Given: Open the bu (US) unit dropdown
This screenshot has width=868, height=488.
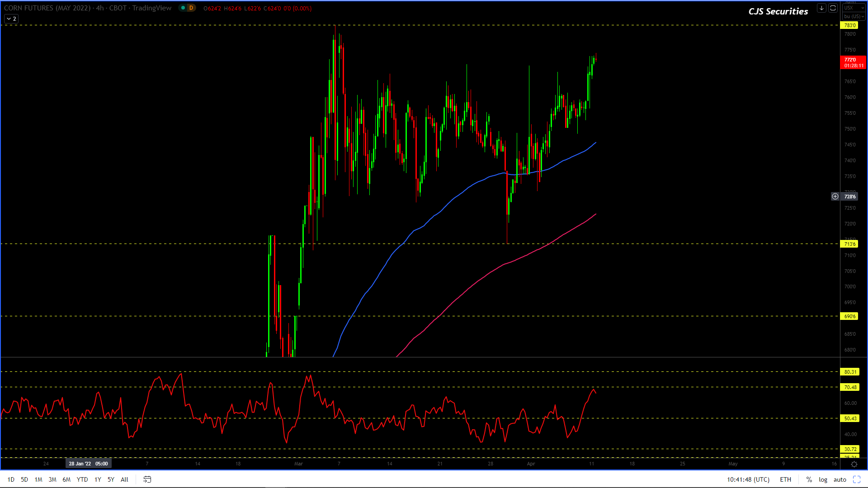Looking at the screenshot, I should pos(854,16).
